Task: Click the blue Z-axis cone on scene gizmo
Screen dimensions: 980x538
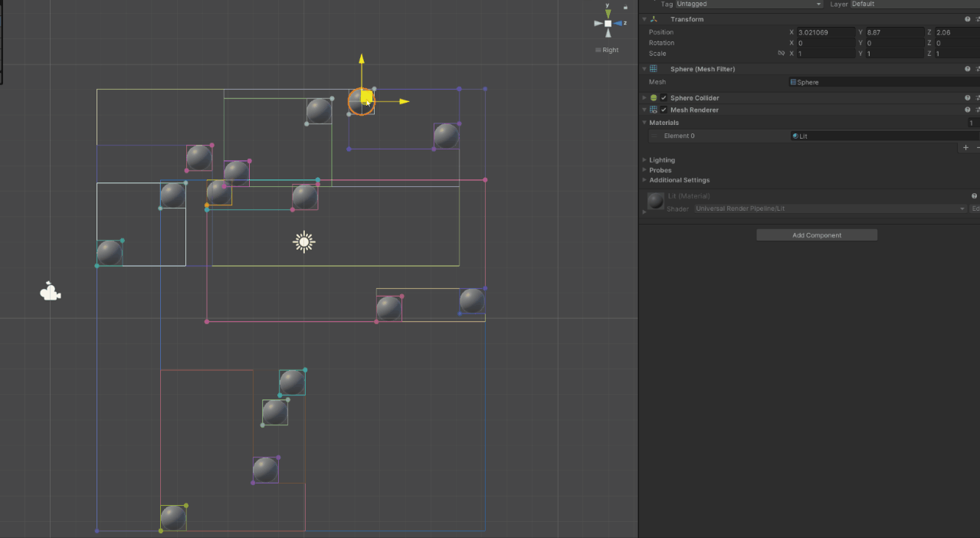Action: click(618, 23)
